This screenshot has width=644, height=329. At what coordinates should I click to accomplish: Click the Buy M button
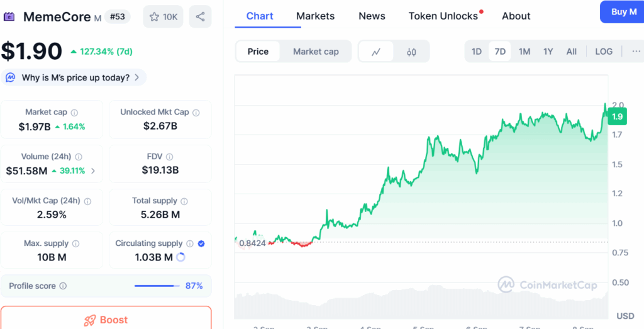(622, 12)
